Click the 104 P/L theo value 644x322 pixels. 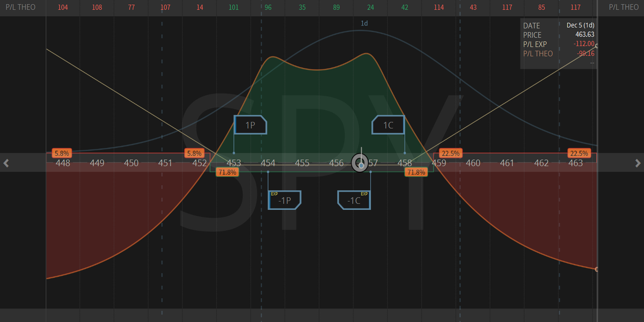coord(63,8)
